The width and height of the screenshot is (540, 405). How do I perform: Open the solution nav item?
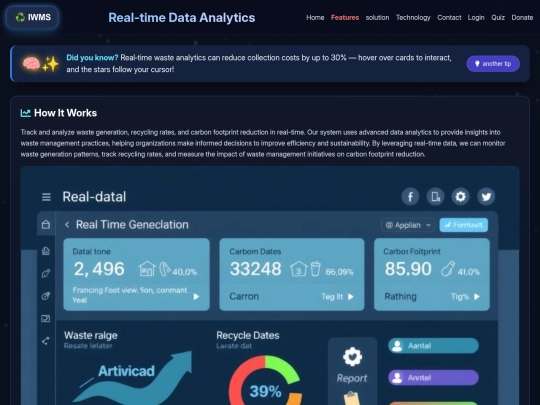click(x=377, y=18)
